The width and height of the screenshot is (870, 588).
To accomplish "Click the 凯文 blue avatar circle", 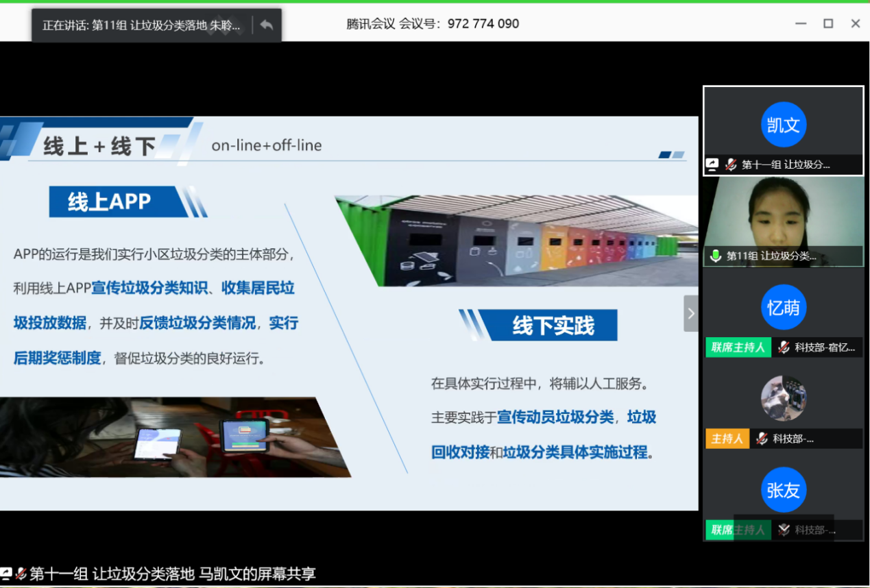I will [x=783, y=125].
